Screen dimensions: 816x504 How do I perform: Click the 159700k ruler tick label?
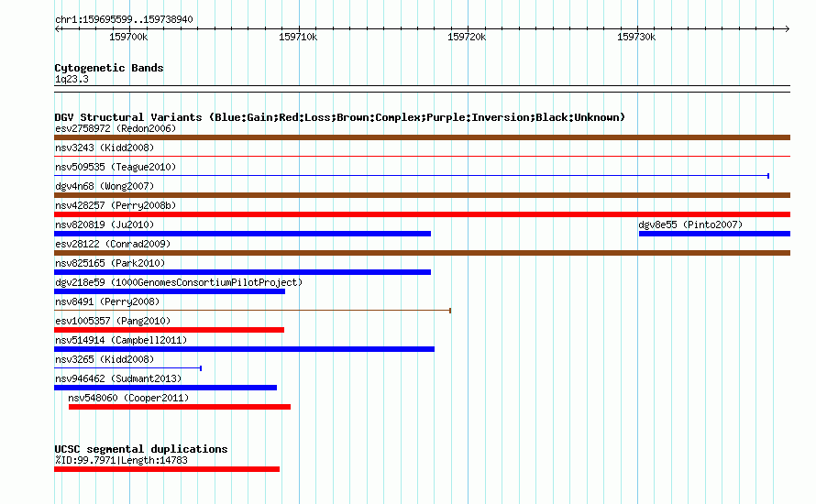point(128,37)
